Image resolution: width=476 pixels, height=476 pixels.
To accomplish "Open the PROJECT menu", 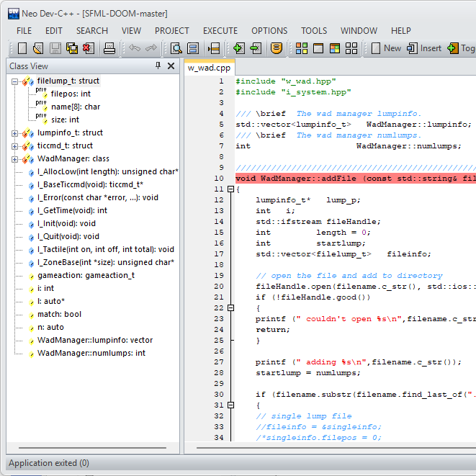I will 172,30.
